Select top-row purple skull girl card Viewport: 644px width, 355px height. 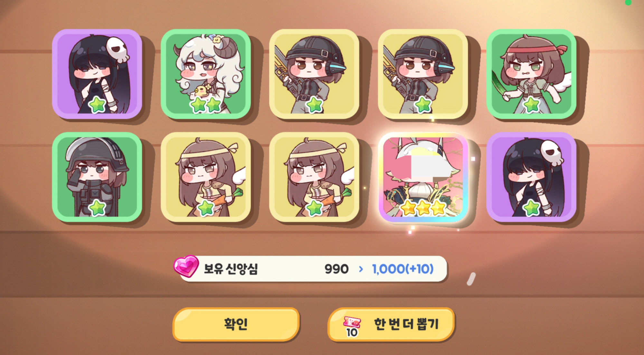click(x=97, y=74)
